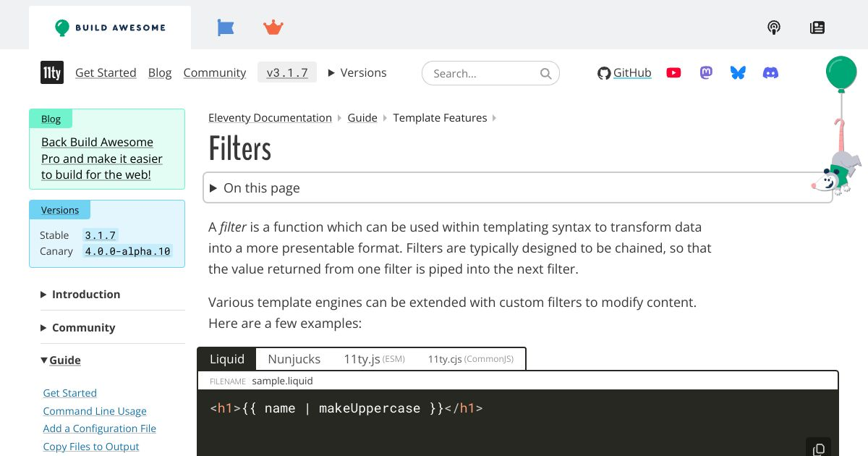This screenshot has height=456, width=868.
Task: Open the Blog header link
Action: pyautogui.click(x=160, y=72)
